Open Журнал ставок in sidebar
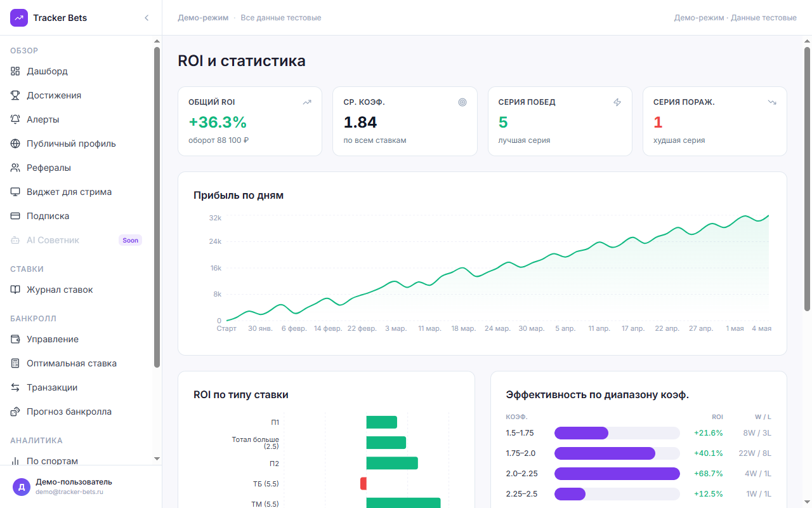 click(76, 290)
